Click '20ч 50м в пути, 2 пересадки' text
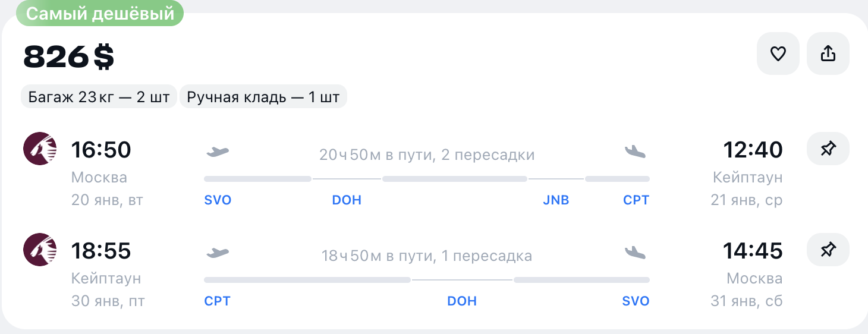 (x=427, y=155)
